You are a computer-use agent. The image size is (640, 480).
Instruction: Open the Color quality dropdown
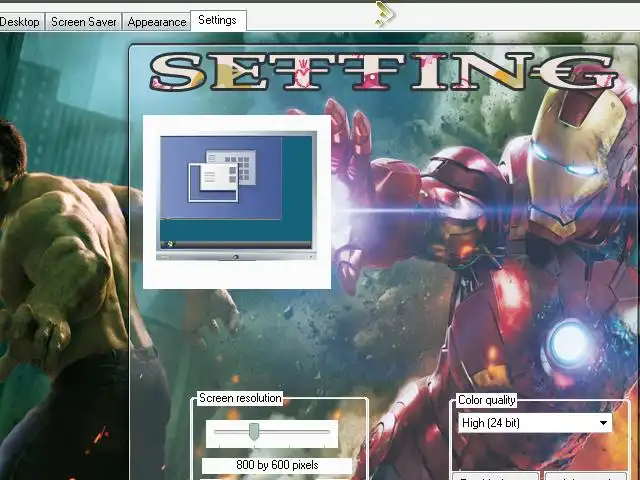tap(535, 423)
